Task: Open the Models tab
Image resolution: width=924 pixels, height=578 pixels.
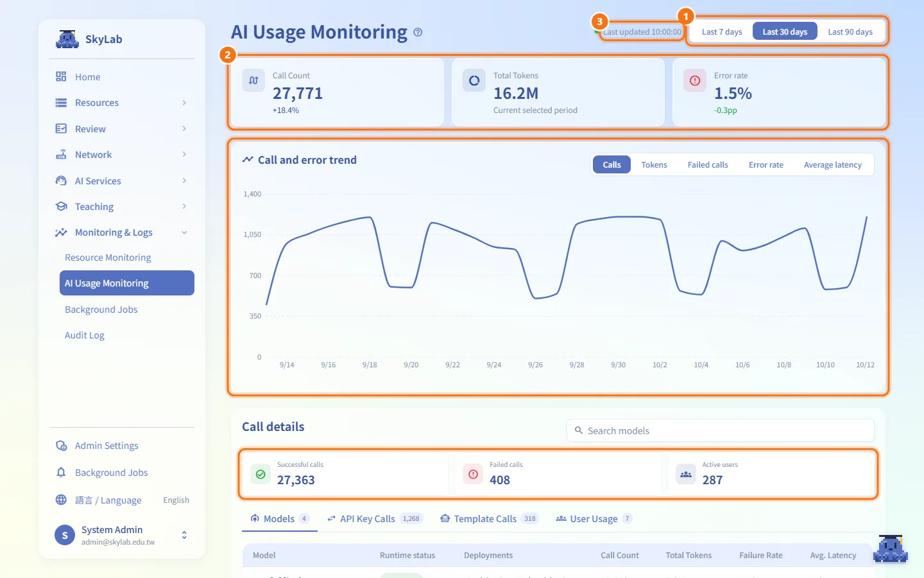Action: point(280,519)
